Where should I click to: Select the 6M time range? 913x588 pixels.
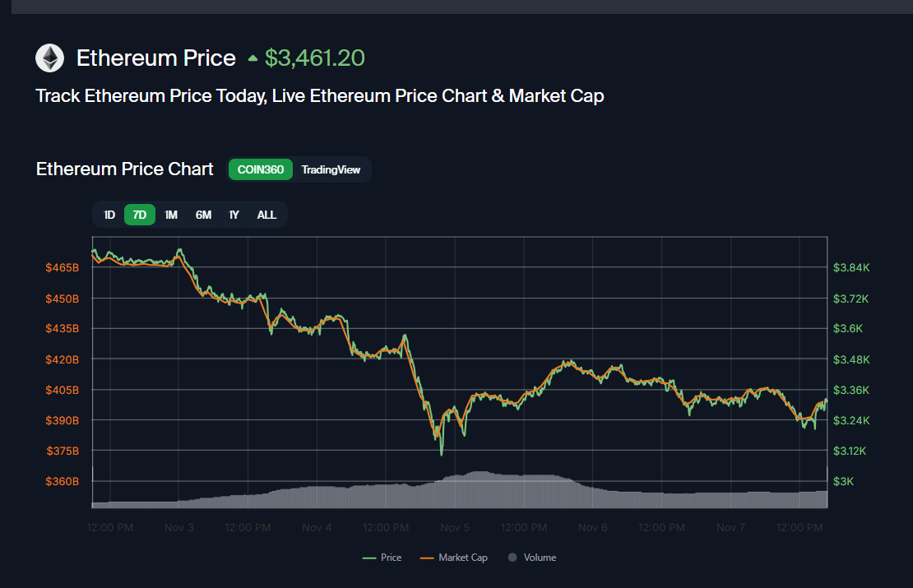[203, 215]
